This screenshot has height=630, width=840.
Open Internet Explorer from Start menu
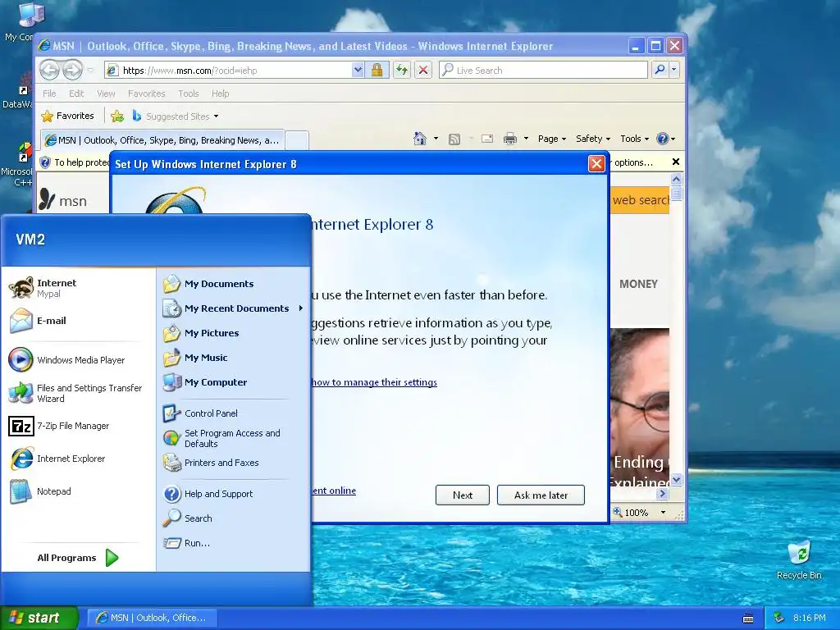[x=57, y=459]
